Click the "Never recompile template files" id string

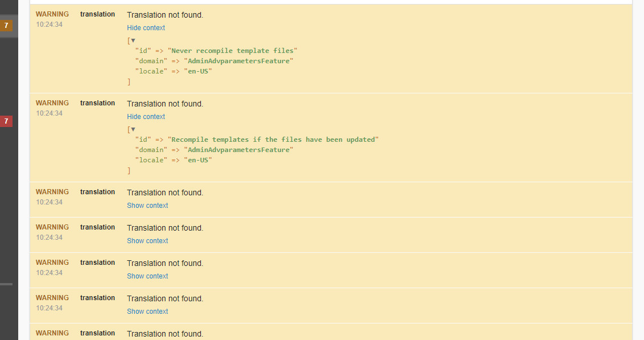tap(233, 51)
